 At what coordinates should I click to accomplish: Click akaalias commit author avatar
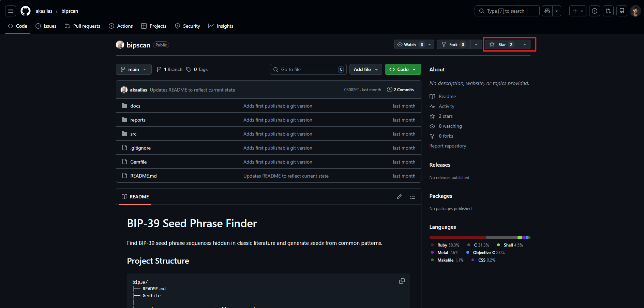[x=124, y=90]
